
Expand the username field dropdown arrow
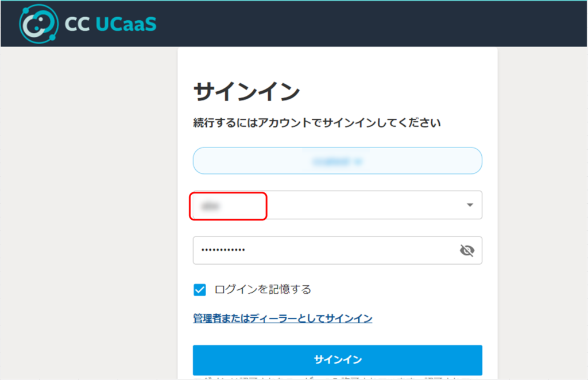(x=470, y=205)
